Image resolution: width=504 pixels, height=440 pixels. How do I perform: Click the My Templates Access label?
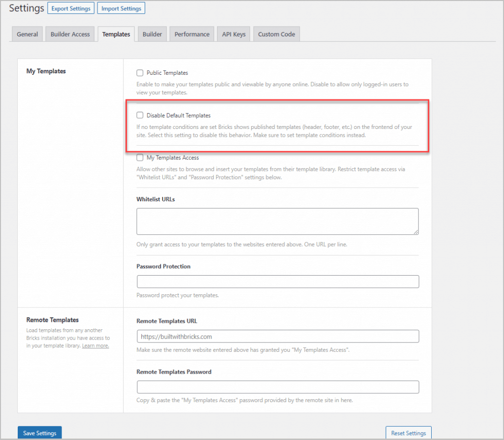click(173, 157)
